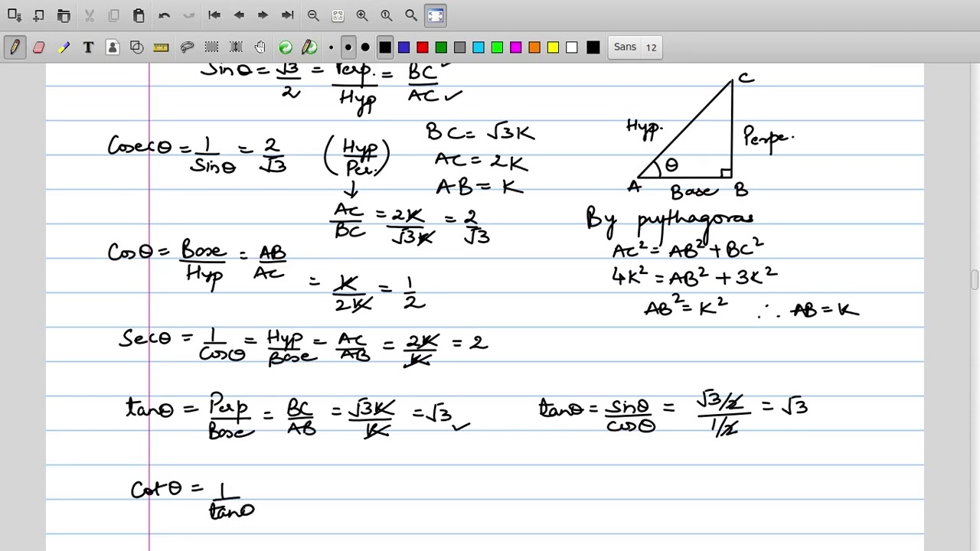Viewport: 980px width, 551px height.
Task: Click the green Default tool icon
Action: (286, 47)
